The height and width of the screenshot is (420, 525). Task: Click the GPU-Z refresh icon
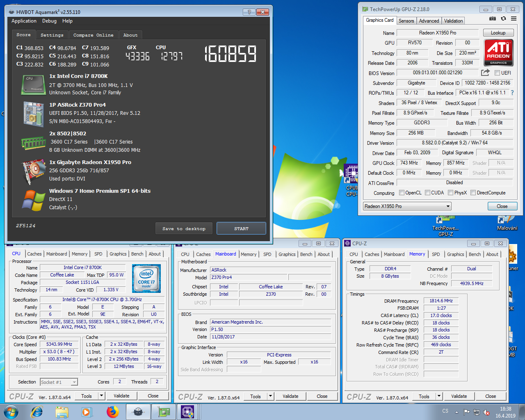point(503,18)
